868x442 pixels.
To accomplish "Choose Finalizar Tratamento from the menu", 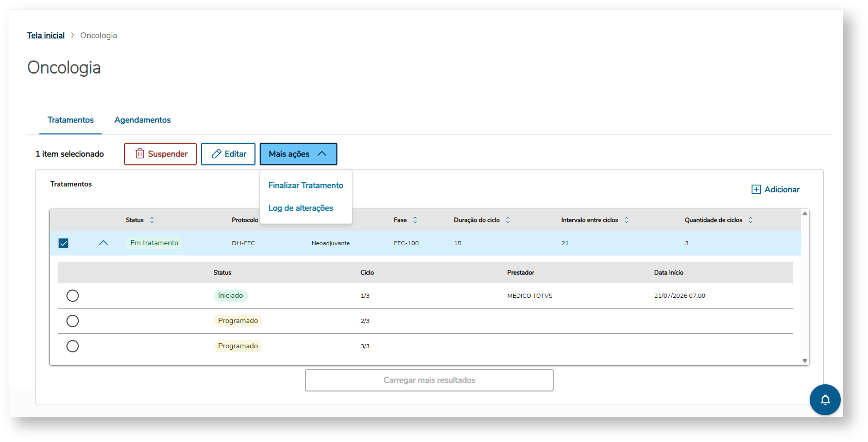I will coord(305,185).
